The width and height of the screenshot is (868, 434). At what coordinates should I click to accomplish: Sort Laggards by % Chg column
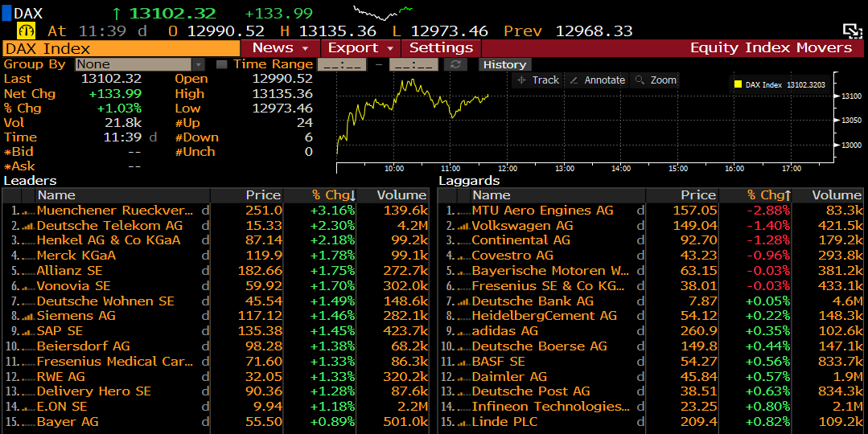coord(754,195)
